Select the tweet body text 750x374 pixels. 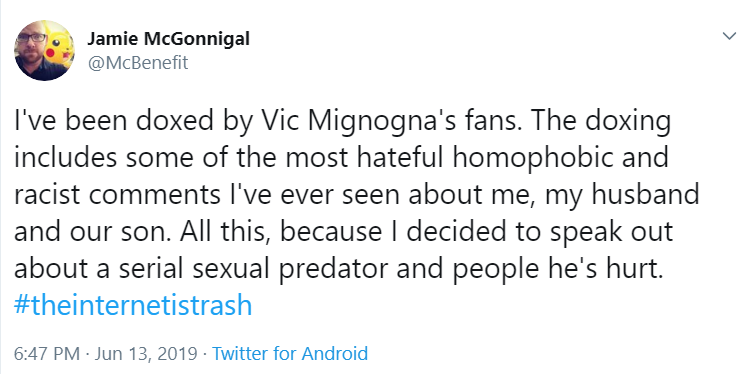point(356,213)
